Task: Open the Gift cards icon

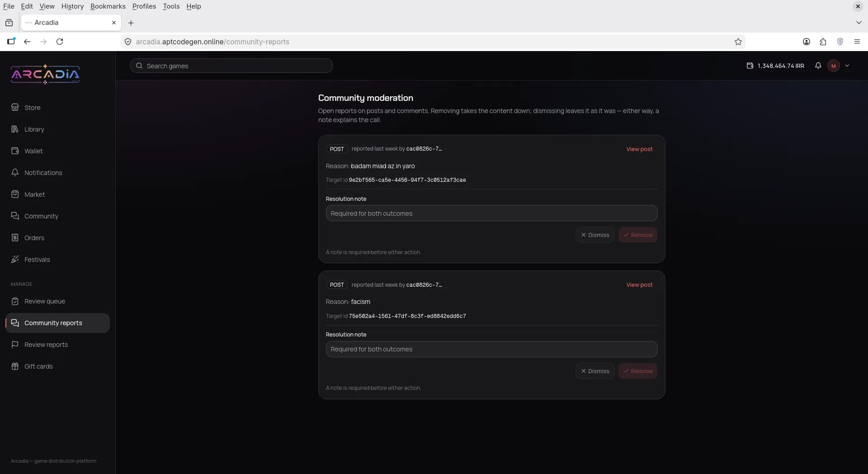Action: click(x=15, y=366)
